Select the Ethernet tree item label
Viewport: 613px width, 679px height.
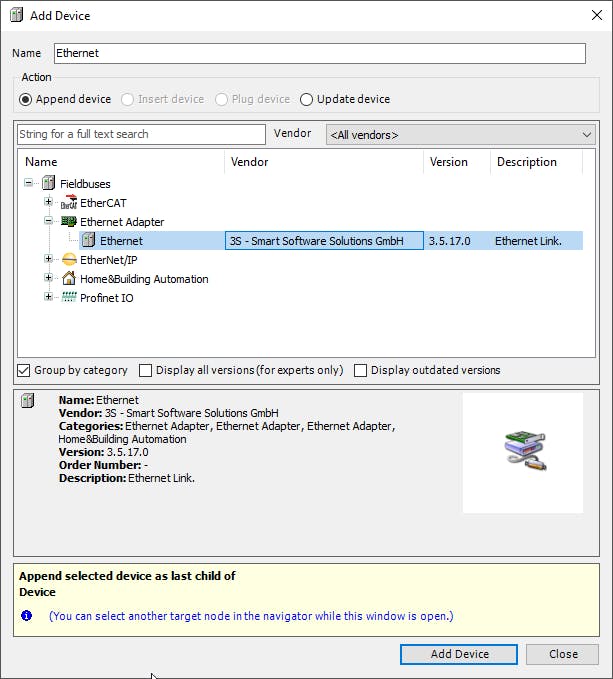(x=121, y=241)
